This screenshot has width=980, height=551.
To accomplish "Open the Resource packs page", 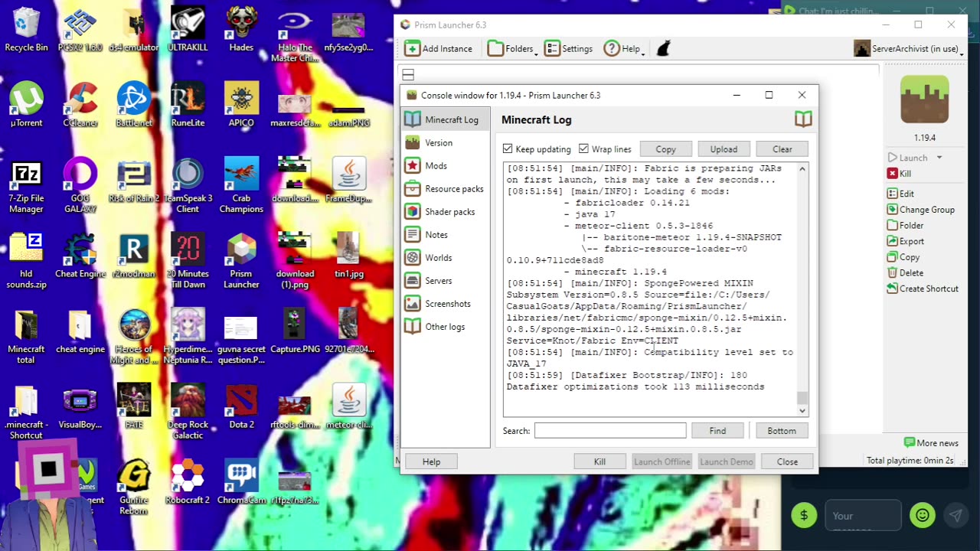I will tap(445, 189).
